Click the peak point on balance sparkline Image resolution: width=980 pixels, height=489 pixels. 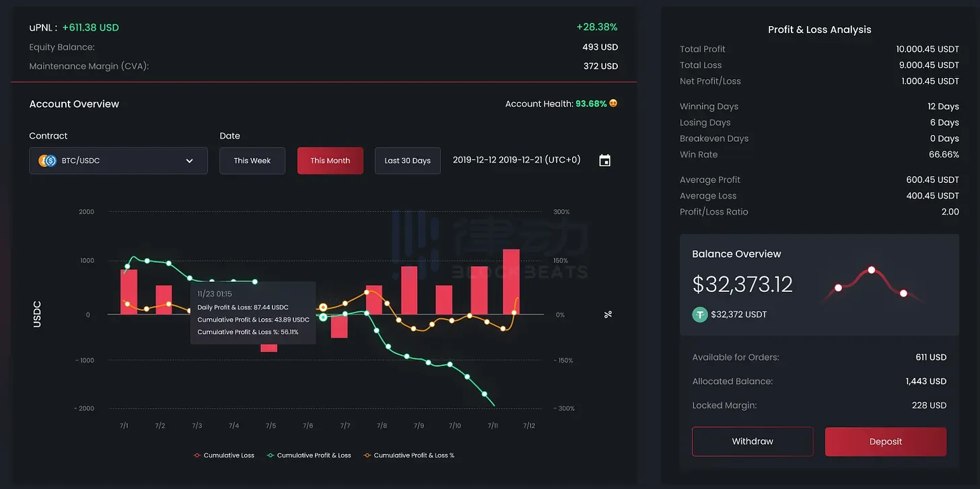(x=872, y=270)
